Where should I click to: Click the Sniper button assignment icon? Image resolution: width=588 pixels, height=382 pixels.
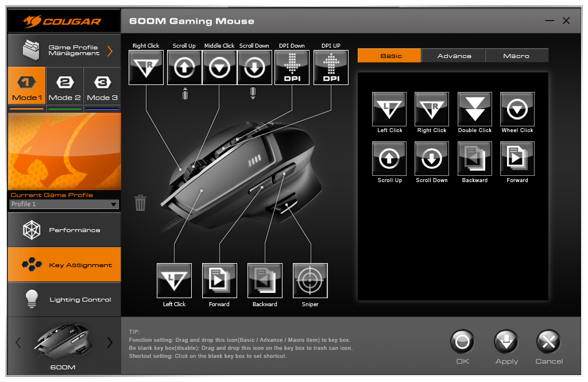click(310, 280)
